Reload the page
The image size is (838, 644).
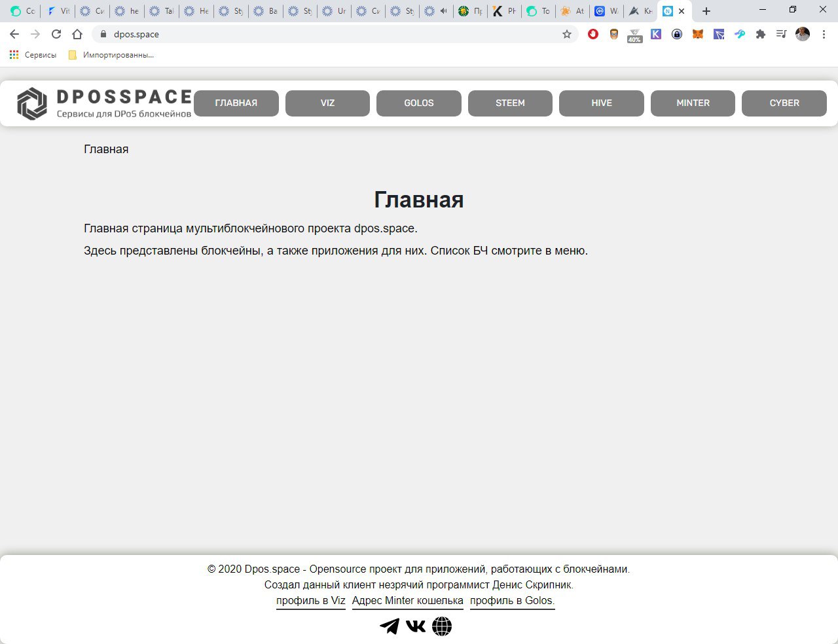(x=56, y=34)
